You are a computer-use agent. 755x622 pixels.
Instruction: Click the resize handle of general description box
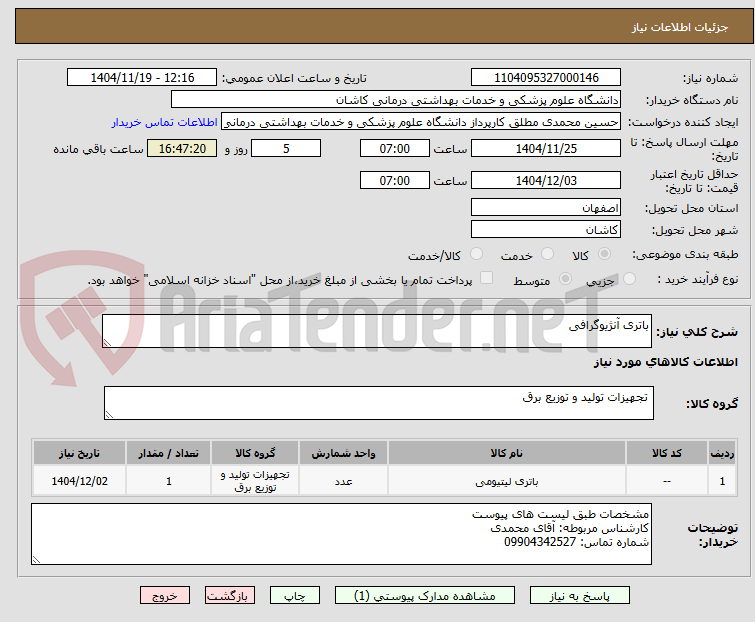click(x=107, y=342)
